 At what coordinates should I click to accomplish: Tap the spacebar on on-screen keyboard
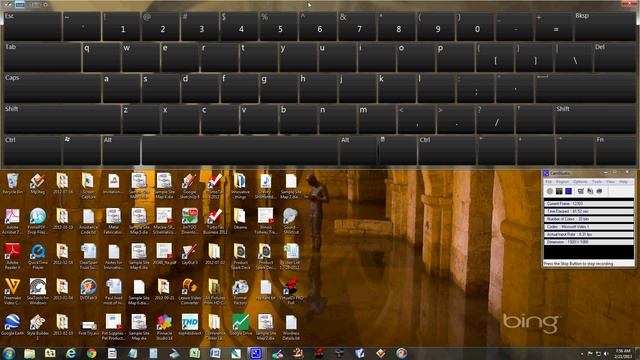[x=240, y=150]
